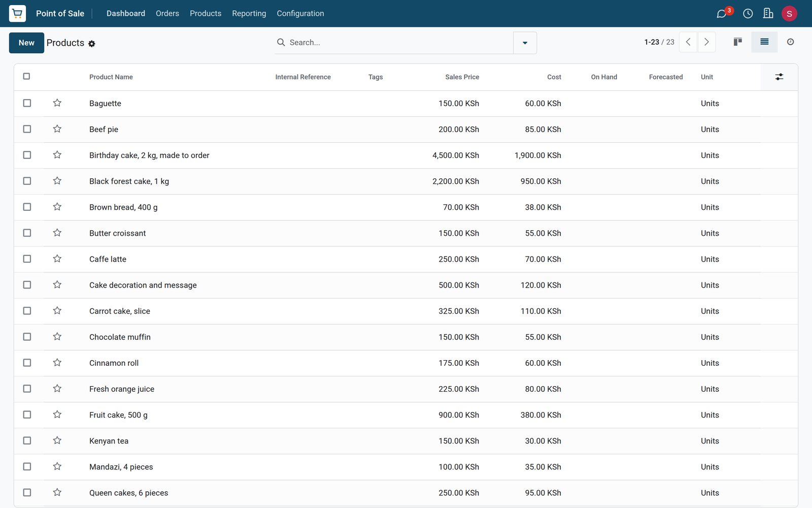Open the optional columns settings icon

click(x=779, y=77)
